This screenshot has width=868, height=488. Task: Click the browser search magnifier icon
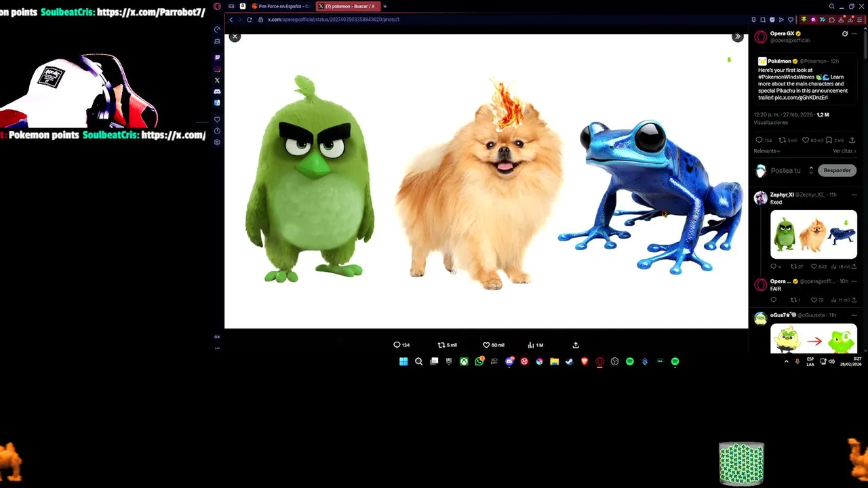pos(832,6)
